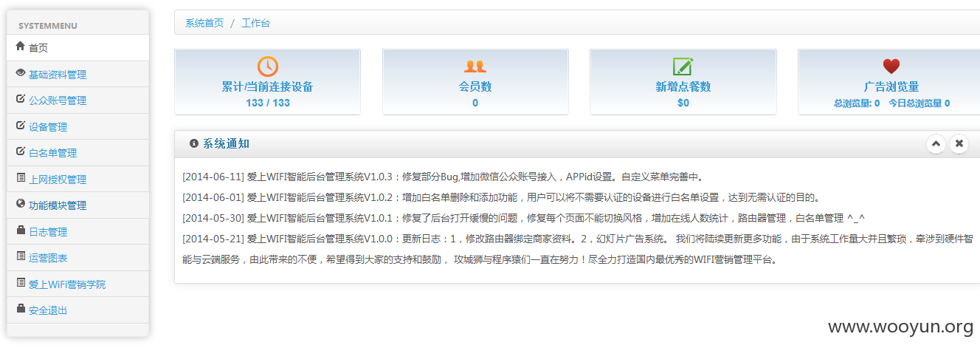Click the globe icon beside 功能模块管理
Image resolution: width=980 pixels, height=348 pixels.
pyautogui.click(x=21, y=204)
